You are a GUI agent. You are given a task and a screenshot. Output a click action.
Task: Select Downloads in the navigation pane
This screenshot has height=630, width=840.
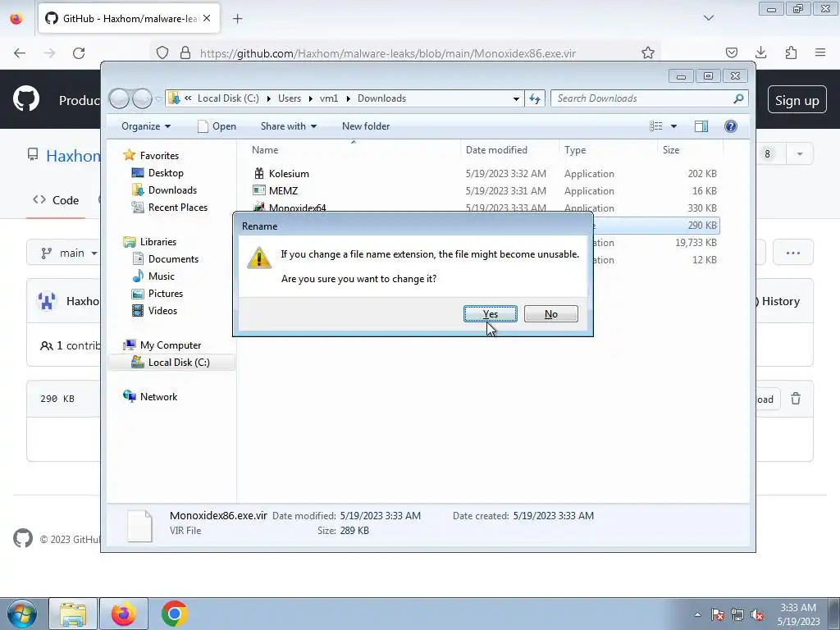172,190
